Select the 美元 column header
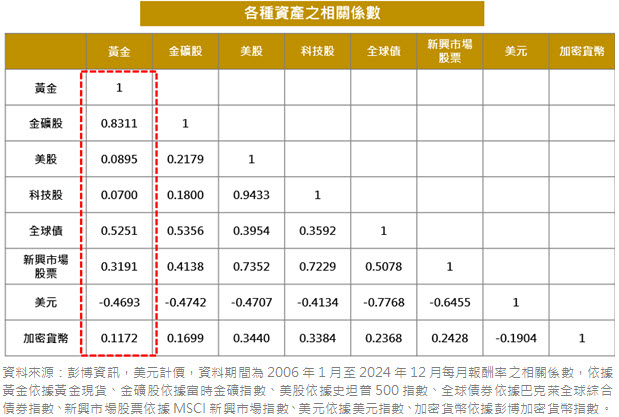The width and height of the screenshot is (619, 417). (516, 50)
